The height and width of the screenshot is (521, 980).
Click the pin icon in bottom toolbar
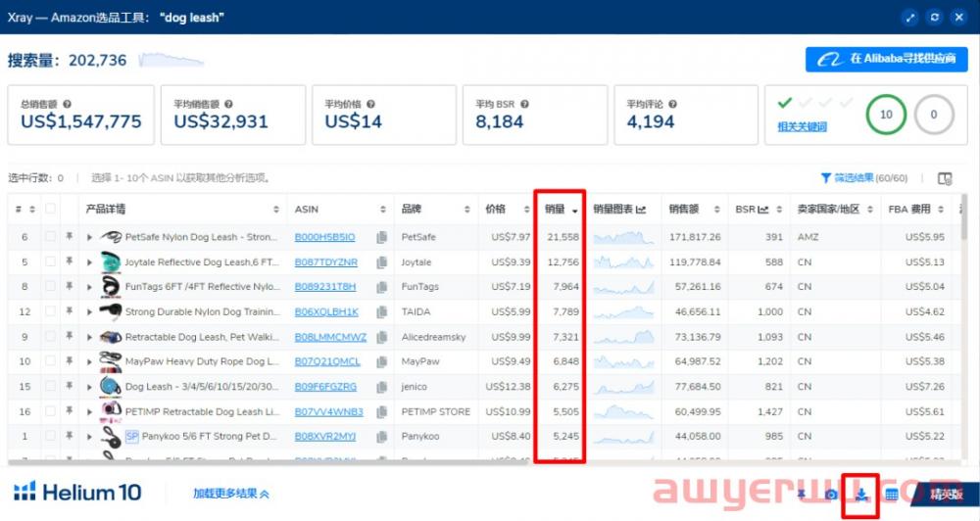point(802,495)
